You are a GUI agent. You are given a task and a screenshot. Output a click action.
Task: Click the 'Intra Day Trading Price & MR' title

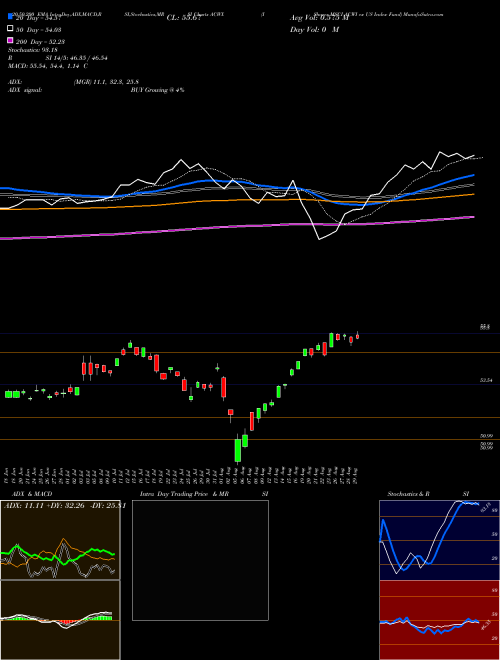[x=184, y=494]
